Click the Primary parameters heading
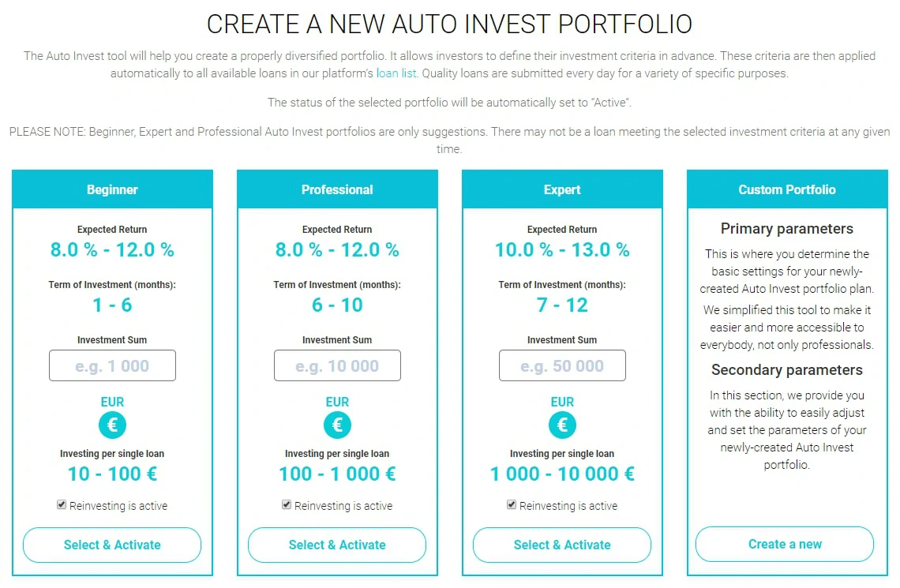Image resolution: width=900 pixels, height=588 pixels. 787,229
